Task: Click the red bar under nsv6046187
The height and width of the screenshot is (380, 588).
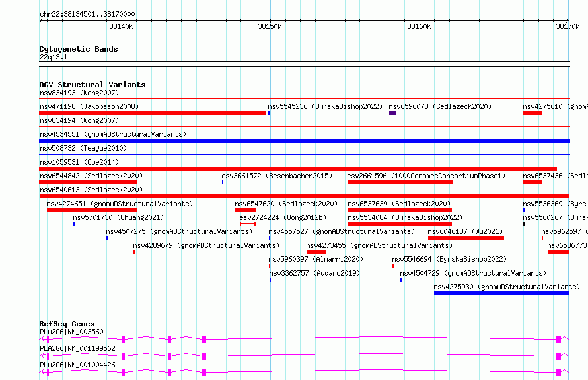Action: coord(466,238)
